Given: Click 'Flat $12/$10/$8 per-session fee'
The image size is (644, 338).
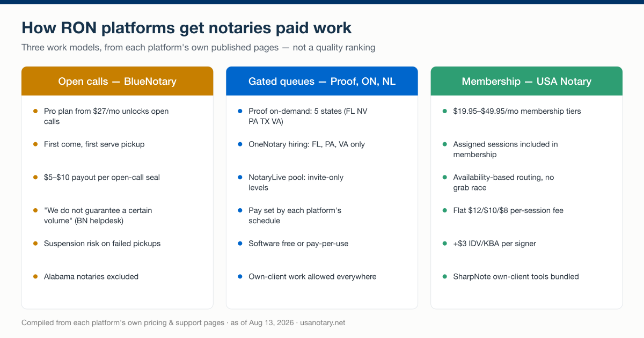Looking at the screenshot, I should (508, 210).
